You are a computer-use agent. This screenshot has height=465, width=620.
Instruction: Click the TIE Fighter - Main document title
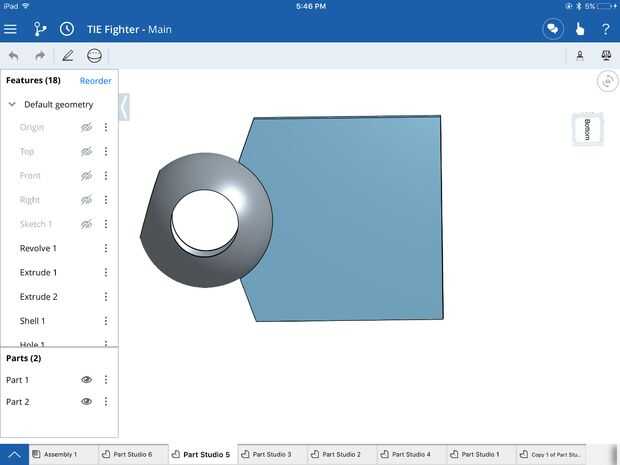click(129, 29)
